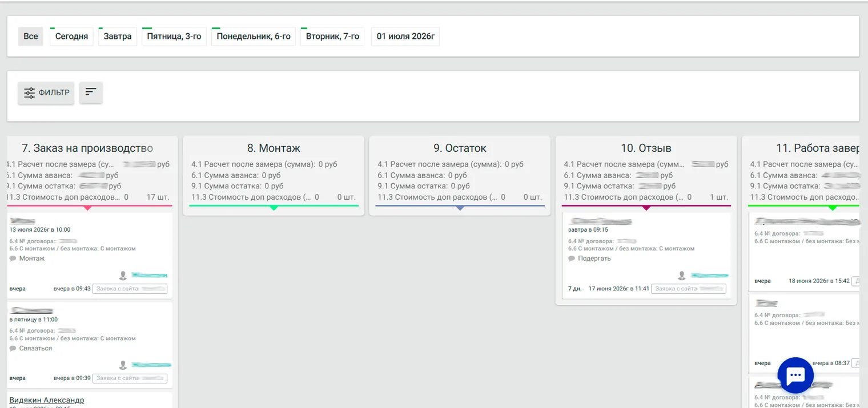This screenshot has height=408, width=868.
Task: Click the вчера в 08:37 timestamp
Action: [831, 363]
